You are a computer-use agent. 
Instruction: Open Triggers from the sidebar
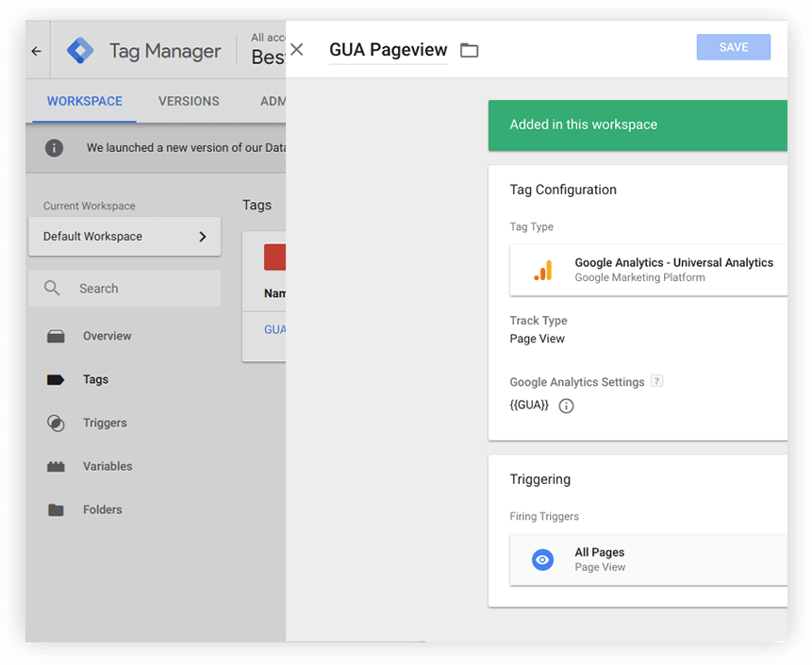click(x=104, y=423)
